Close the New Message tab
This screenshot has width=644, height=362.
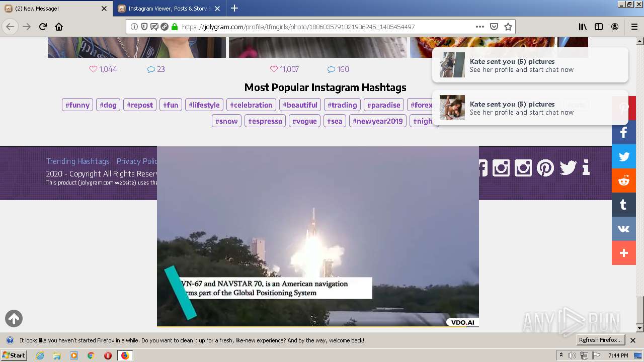pyautogui.click(x=104, y=9)
